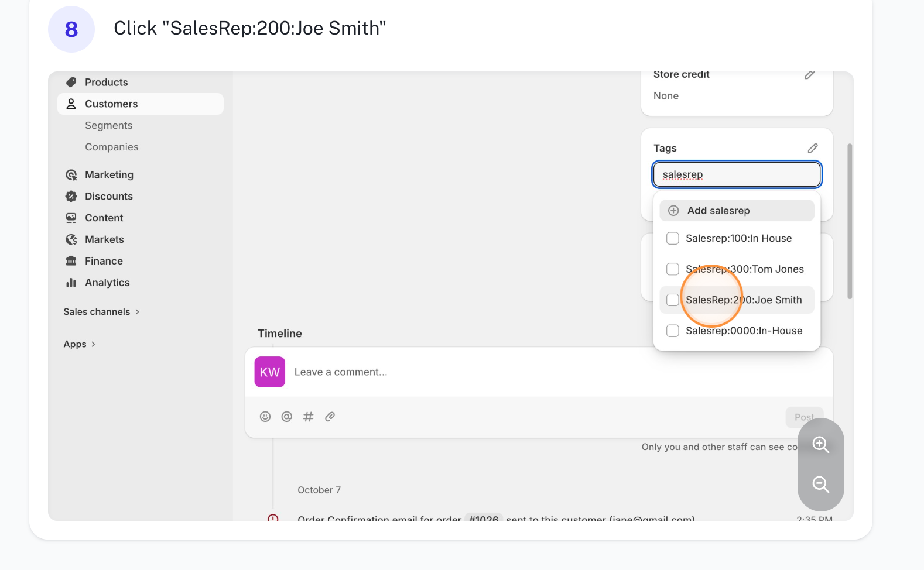Image resolution: width=924 pixels, height=570 pixels.
Task: Expand the Sales channels section
Action: 101,312
